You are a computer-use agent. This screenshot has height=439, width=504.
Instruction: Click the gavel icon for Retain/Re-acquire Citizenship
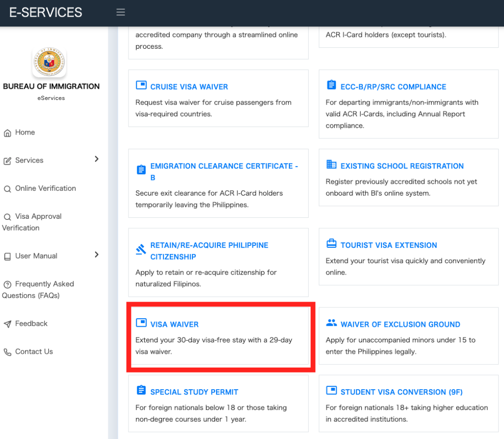141,250
